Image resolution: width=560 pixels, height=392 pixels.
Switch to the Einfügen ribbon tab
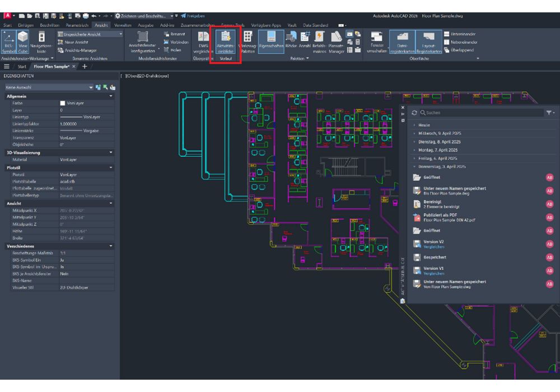click(x=26, y=25)
